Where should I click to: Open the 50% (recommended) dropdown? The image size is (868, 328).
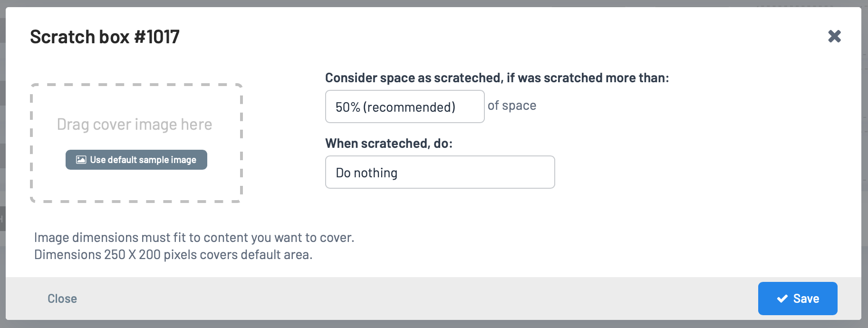[x=405, y=106]
